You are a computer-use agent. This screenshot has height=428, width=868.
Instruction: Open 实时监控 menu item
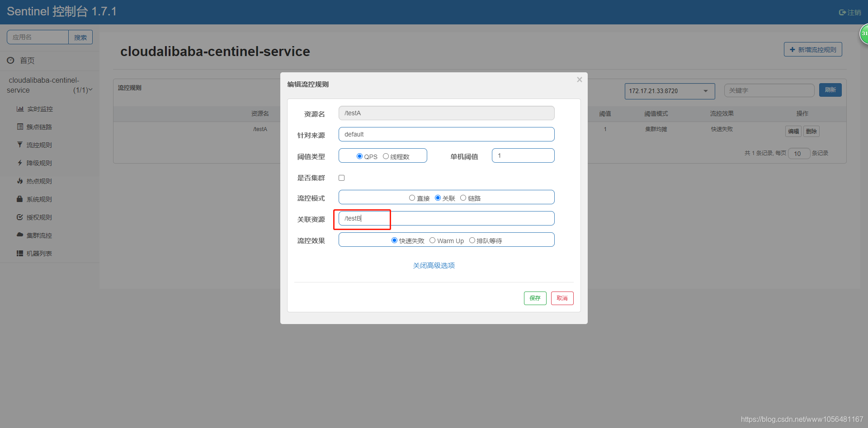coord(40,109)
